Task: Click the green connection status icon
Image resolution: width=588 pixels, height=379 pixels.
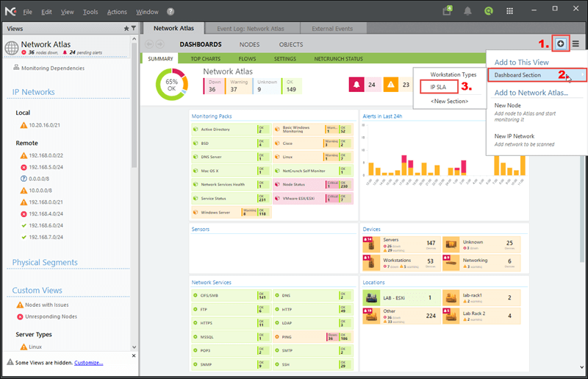Action: (x=488, y=11)
